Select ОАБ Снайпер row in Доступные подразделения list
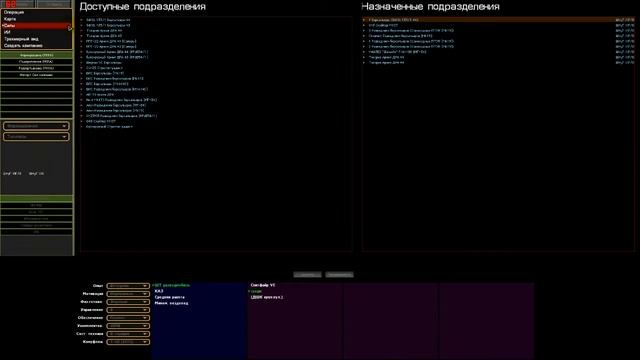This screenshot has width=640, height=360. point(216,121)
